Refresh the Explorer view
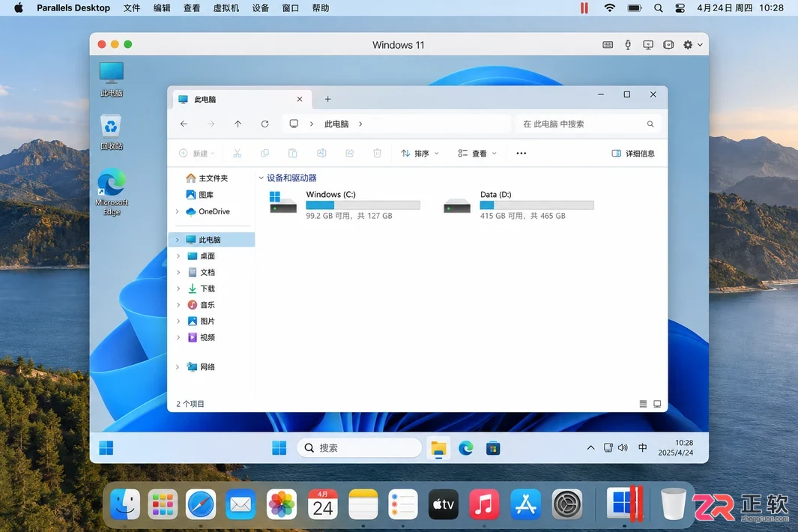Image resolution: width=798 pixels, height=532 pixels. [265, 124]
